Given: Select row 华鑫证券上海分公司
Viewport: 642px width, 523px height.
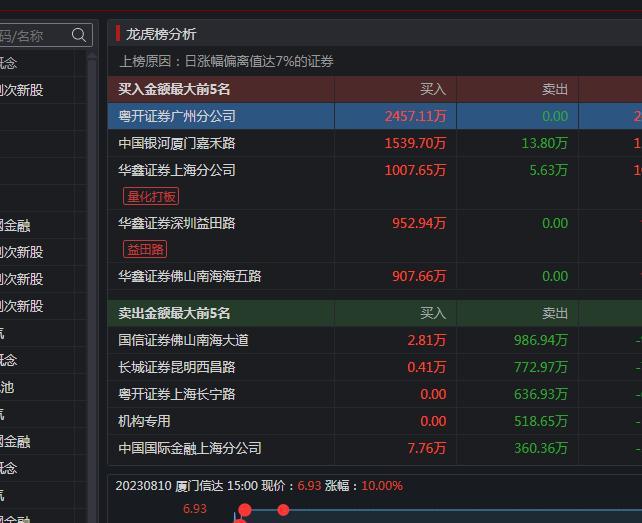Looking at the screenshot, I should click(375, 183).
